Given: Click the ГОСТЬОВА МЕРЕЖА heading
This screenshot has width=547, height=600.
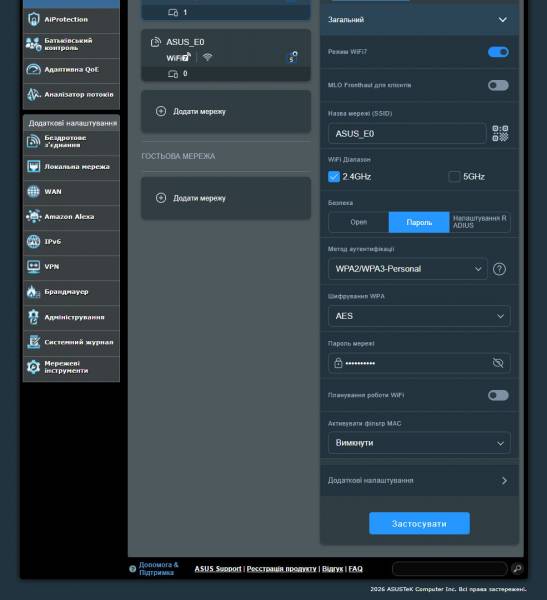Looking at the screenshot, I should (178, 156).
